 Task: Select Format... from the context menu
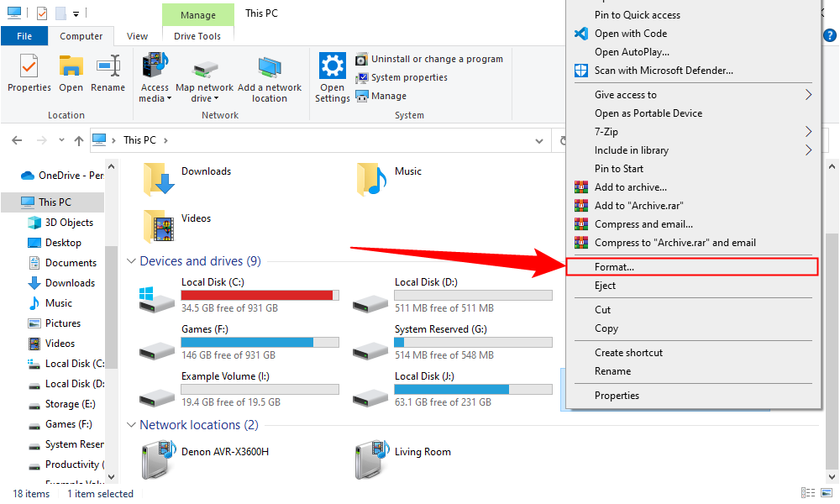click(692, 266)
